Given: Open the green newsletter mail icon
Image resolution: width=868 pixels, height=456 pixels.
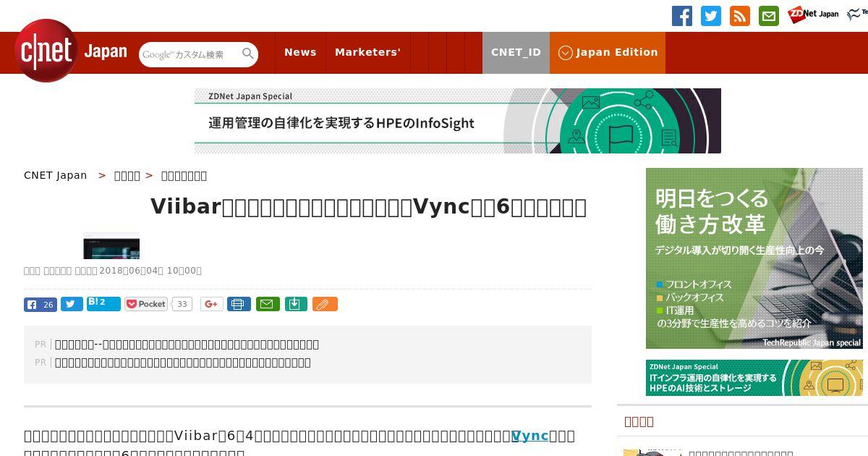Looking at the screenshot, I should [769, 16].
